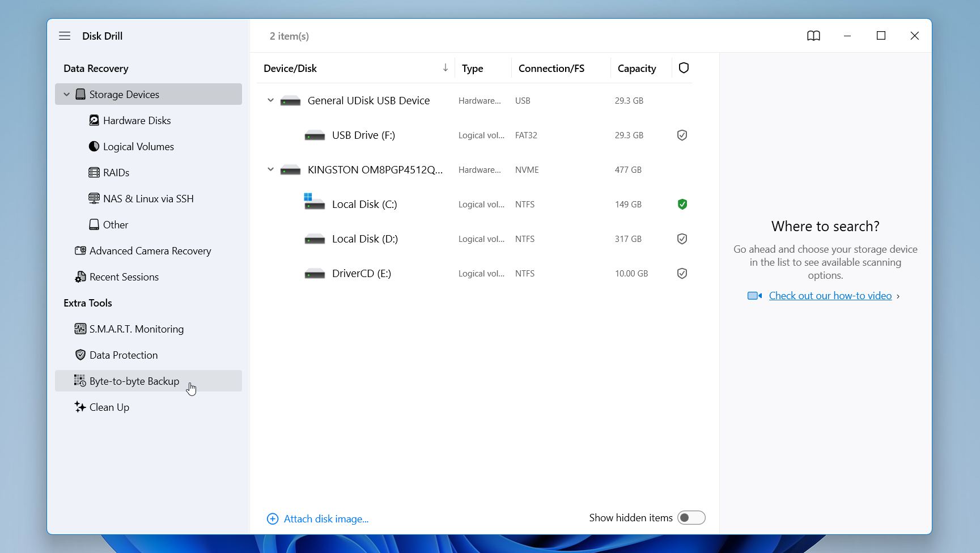Open Clean Up tool
Viewport: 980px width, 553px height.
coord(109,407)
